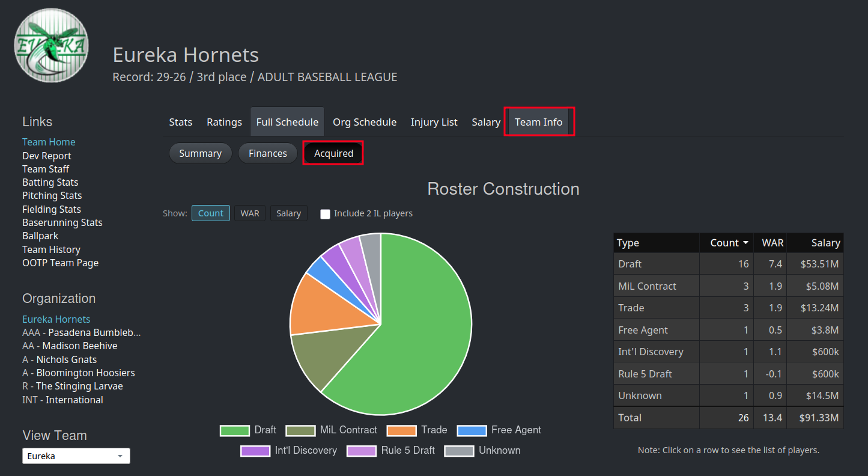This screenshot has height=476, width=868.
Task: Click the $53.51M salary cell
Action: pos(815,264)
